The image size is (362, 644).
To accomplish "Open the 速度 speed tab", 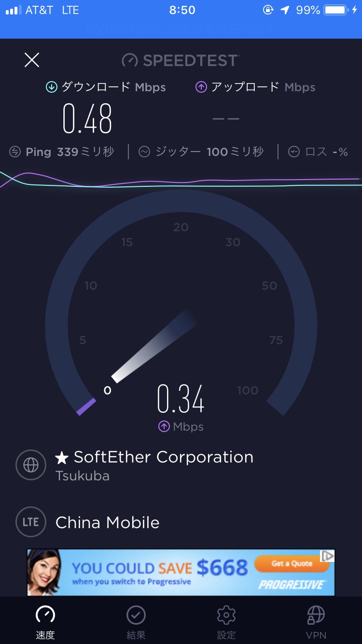I will tap(45, 622).
